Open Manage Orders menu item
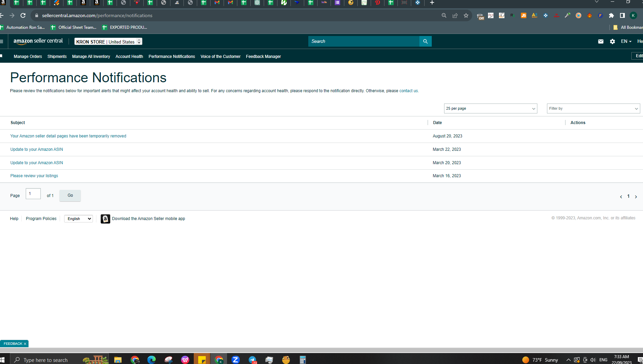Screen dimensions: 643x364 (28, 57)
